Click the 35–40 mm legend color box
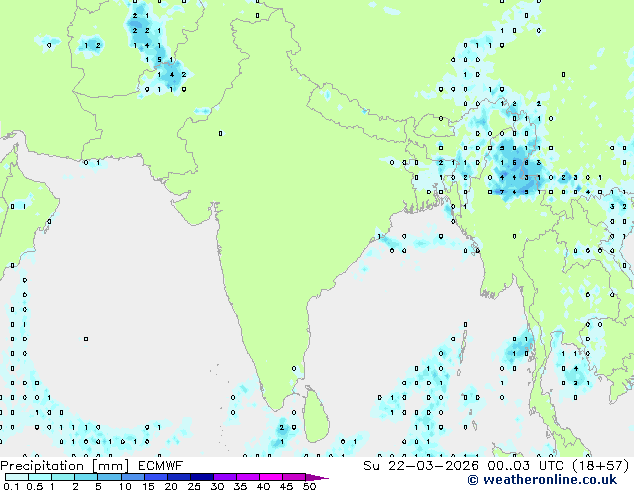This screenshot has width=634, height=490. point(247,477)
